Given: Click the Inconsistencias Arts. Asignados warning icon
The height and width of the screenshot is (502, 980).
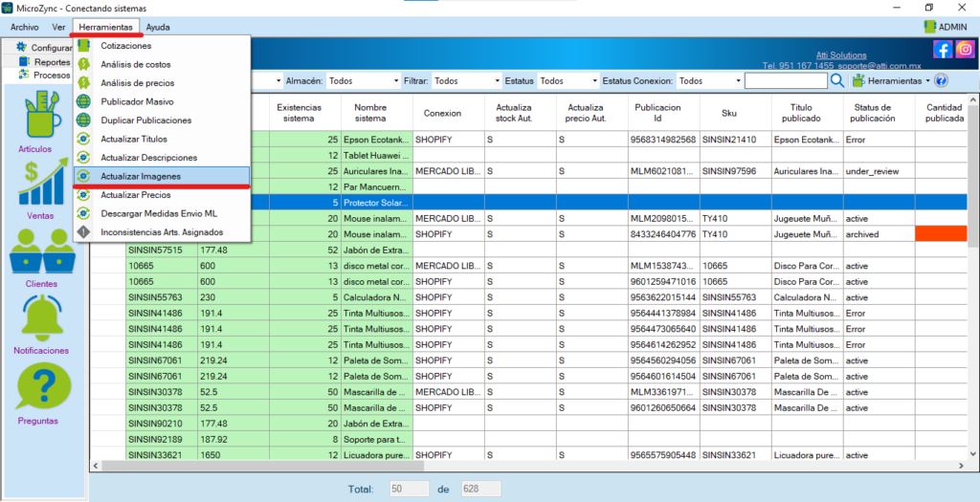Looking at the screenshot, I should [84, 232].
